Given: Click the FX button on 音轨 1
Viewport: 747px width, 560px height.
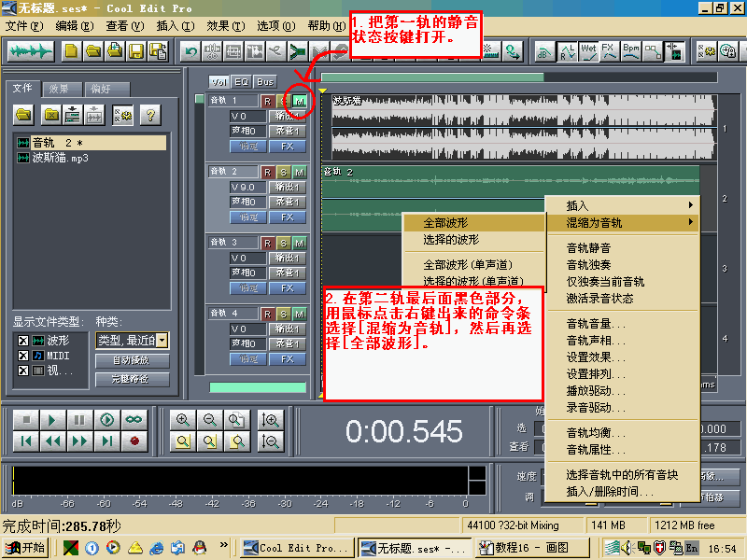Looking at the screenshot, I should tap(288, 147).
